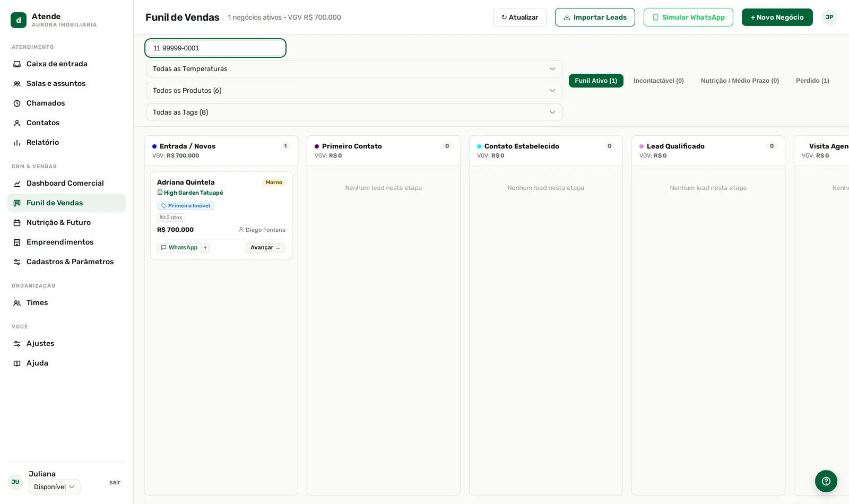
Task: Open WhatsApp arrow dropdown on Adriana's card
Action: (205, 248)
